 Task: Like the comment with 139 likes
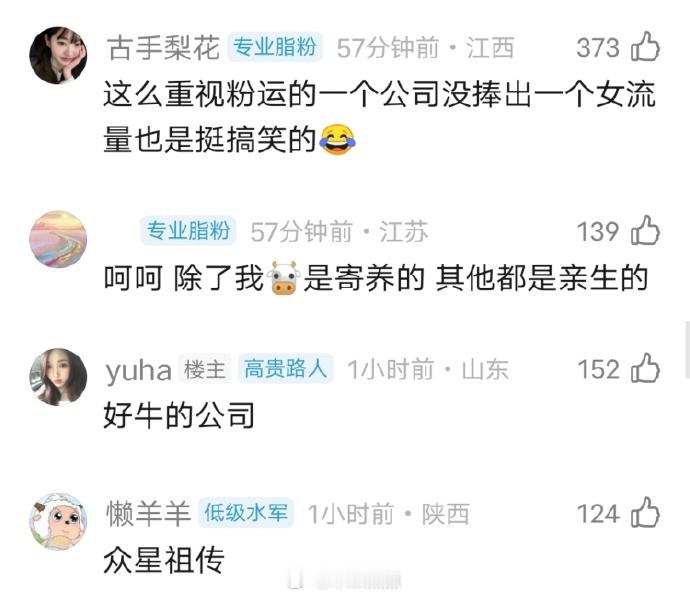point(645,231)
